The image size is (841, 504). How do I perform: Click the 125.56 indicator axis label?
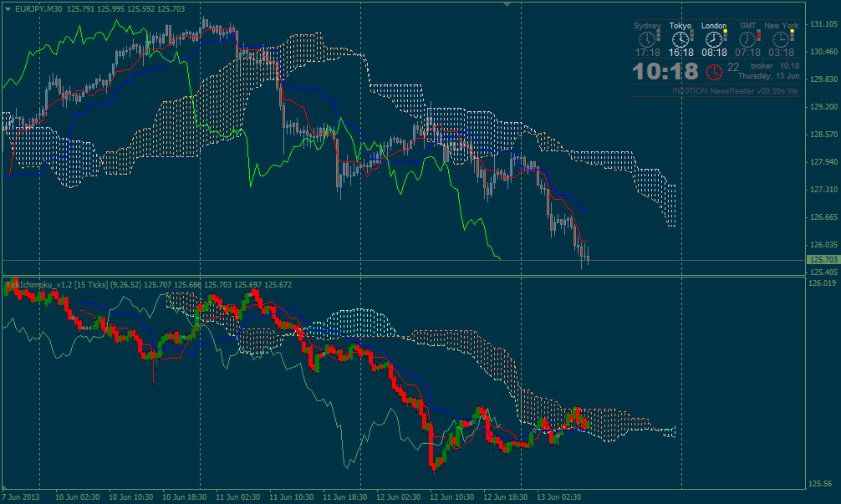coord(820,484)
